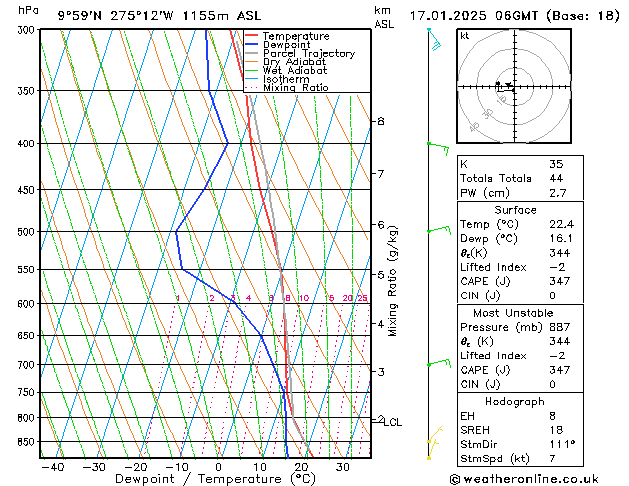
Task: Select the "Mixing Ratio" legend entry
Action: tap(296, 87)
